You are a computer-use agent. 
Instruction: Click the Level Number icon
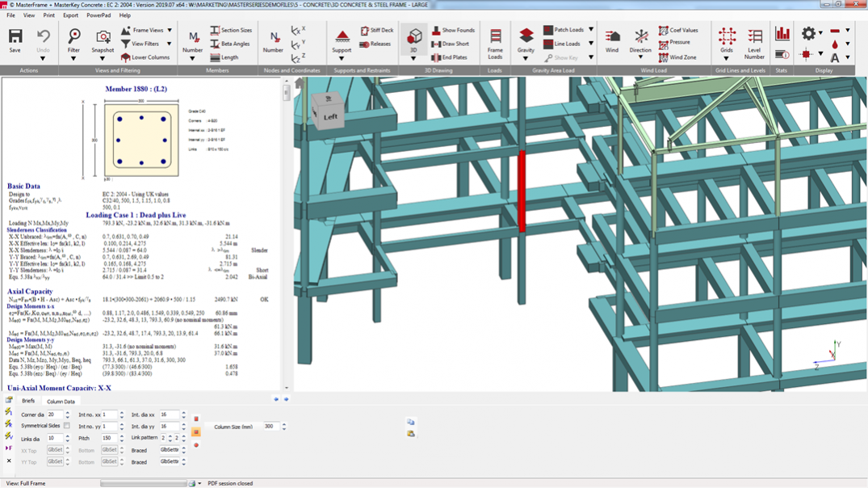point(754,37)
